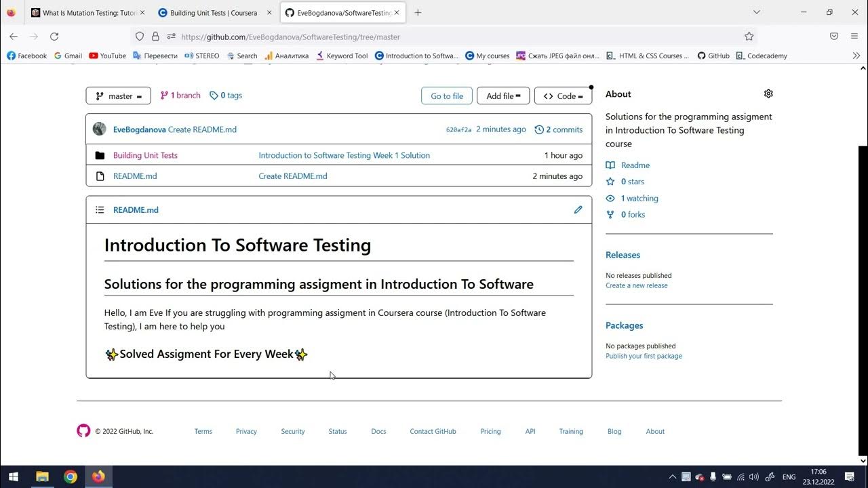The width and height of the screenshot is (868, 488).
Task: Click the README outline list icon
Action: point(100,210)
